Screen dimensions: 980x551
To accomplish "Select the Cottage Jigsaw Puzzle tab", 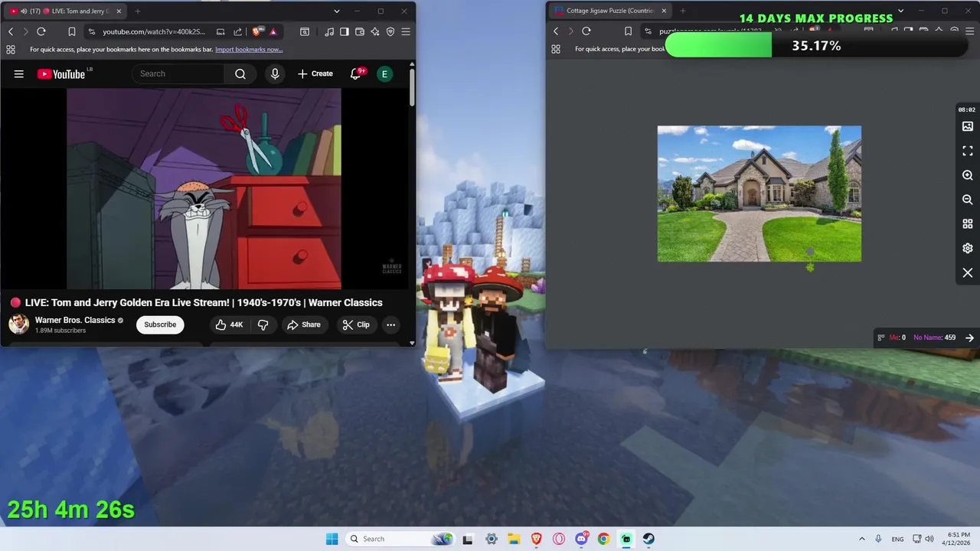I will click(609, 11).
